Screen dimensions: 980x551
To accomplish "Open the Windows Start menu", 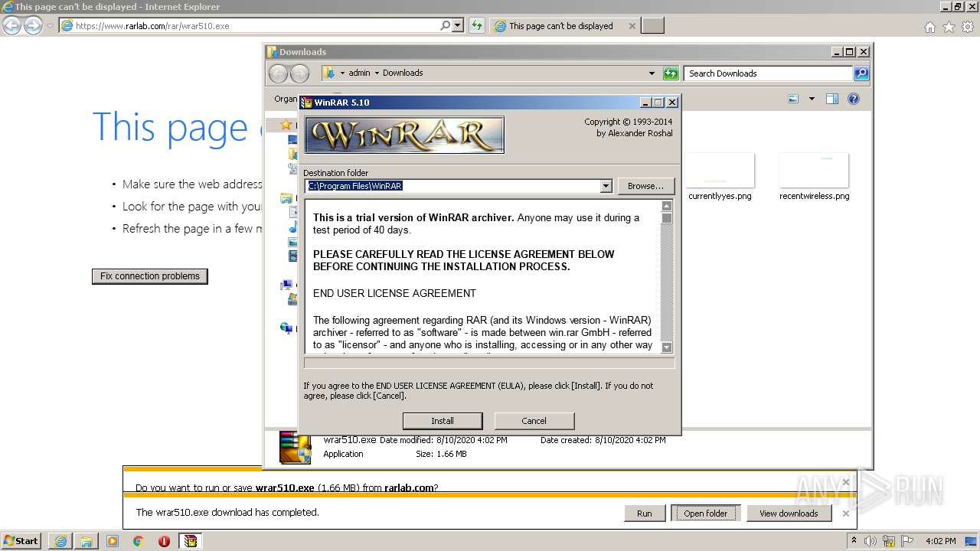I will (x=21, y=540).
